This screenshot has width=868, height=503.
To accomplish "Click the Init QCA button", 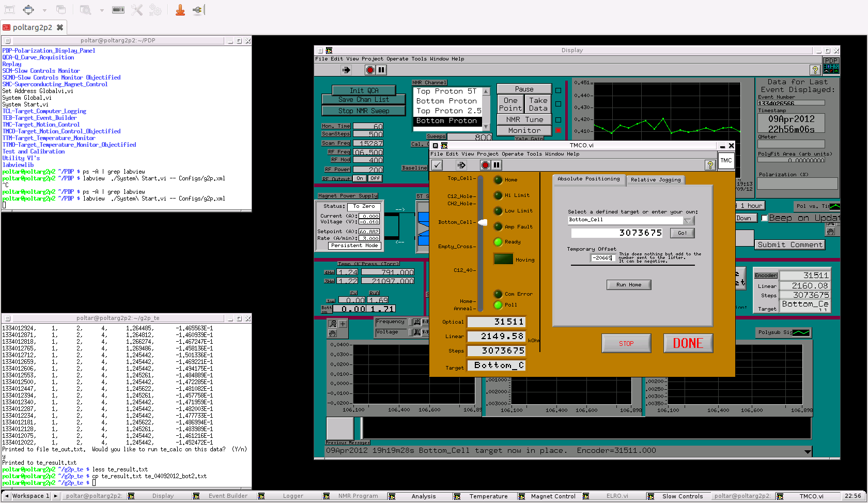I will pyautogui.click(x=364, y=90).
